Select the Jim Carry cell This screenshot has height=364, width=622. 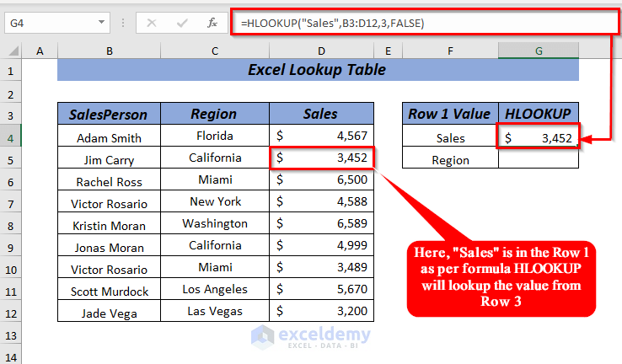109,158
